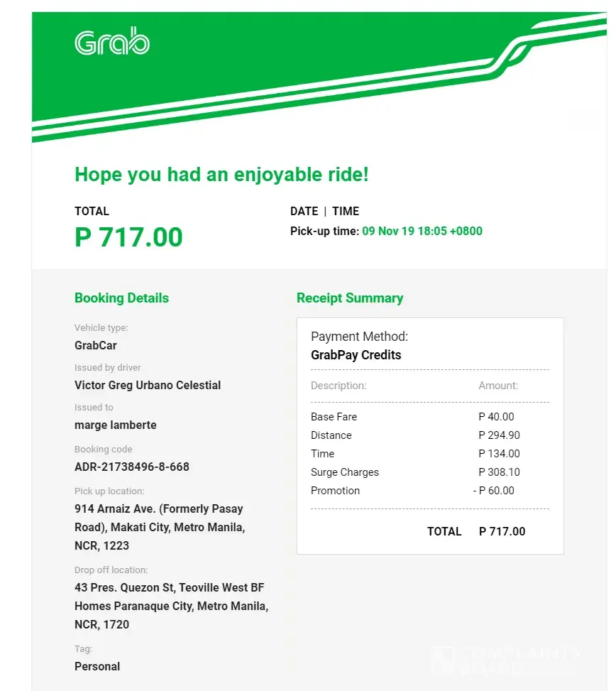The width and height of the screenshot is (616, 691).
Task: Click the passenger name marge lamberte
Action: 116,425
